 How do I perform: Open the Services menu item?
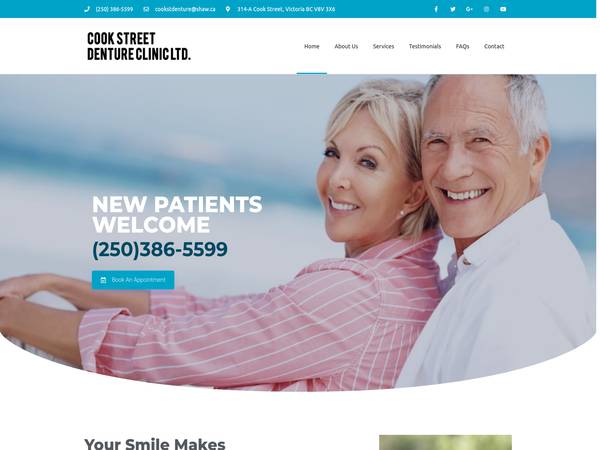(x=383, y=46)
